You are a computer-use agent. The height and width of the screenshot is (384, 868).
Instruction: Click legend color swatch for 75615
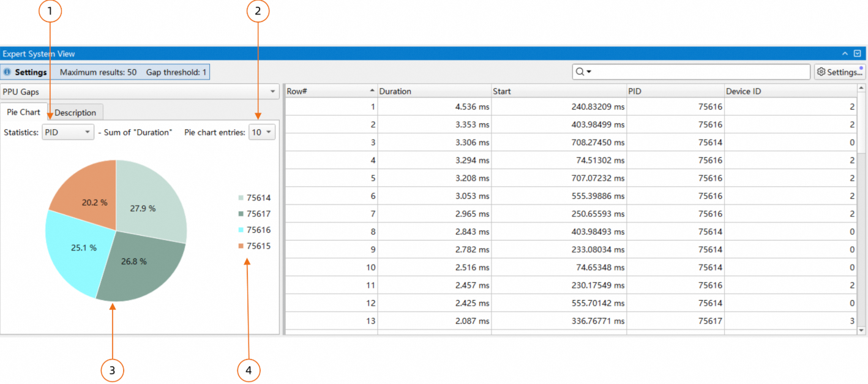coord(241,246)
